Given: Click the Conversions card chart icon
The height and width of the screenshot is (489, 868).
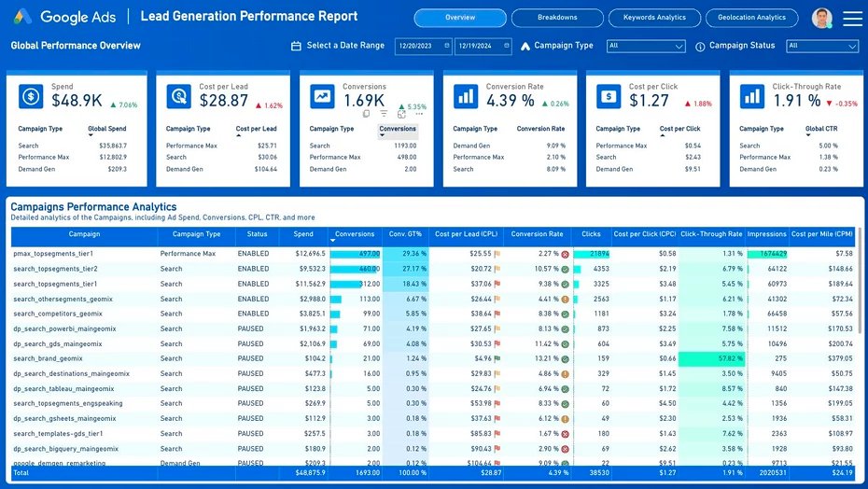Looking at the screenshot, I should click(x=322, y=96).
